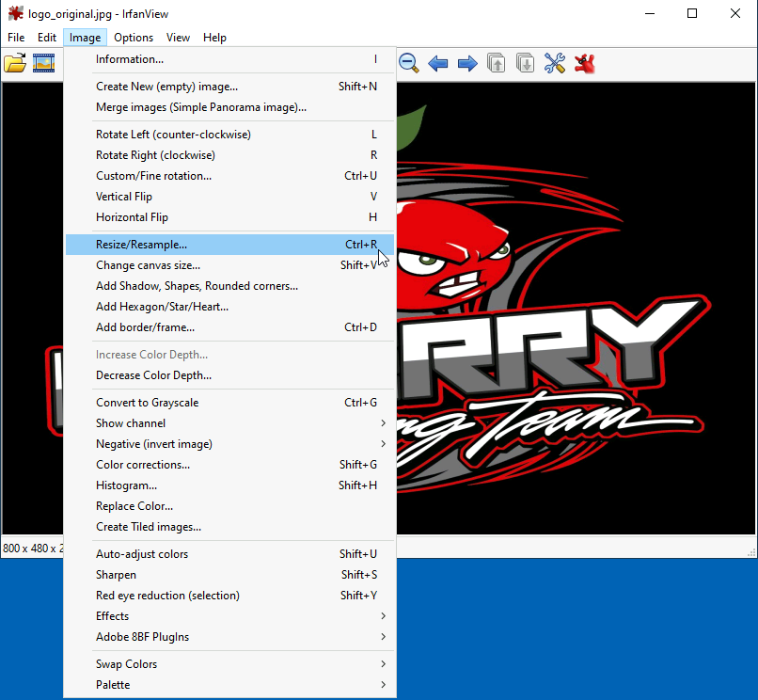Screen dimensions: 758x700
Task: Open Custom/Fine rotation...
Action: tap(229, 176)
